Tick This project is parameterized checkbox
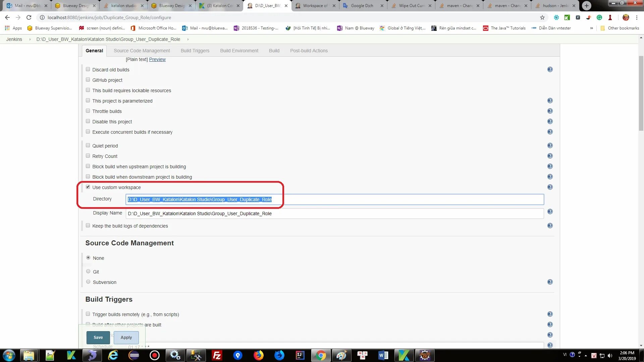Viewport: 644px width, 362px height. pos(88,101)
